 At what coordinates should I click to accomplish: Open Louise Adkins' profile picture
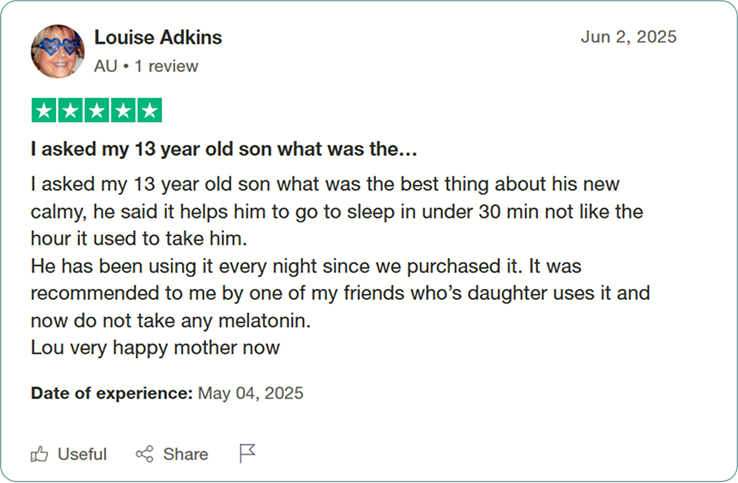[x=57, y=51]
